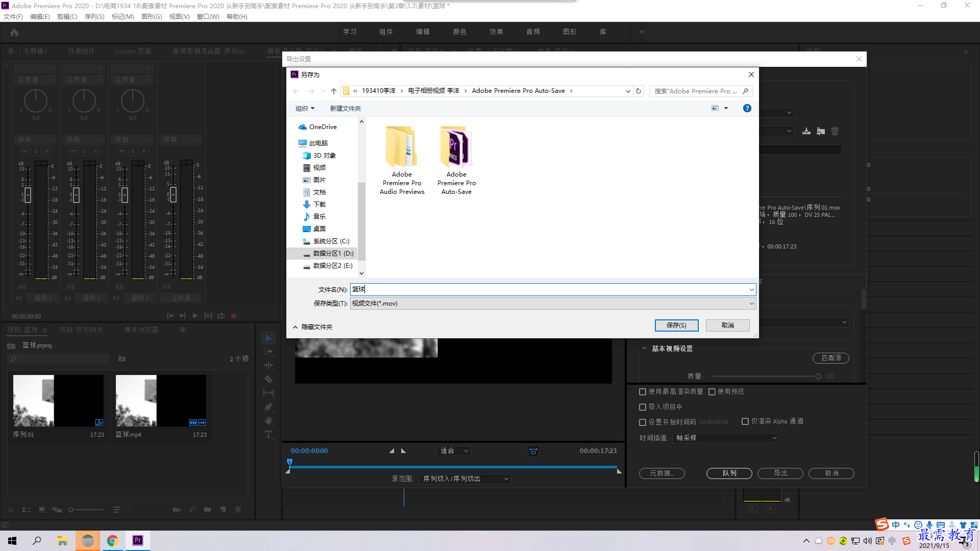This screenshot has height=551, width=980.
Task: Switch to the Audio workspace tab
Action: [533, 32]
